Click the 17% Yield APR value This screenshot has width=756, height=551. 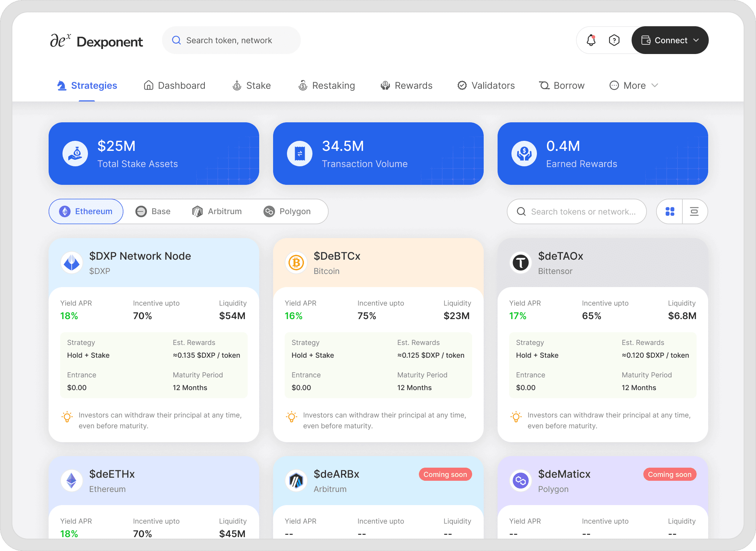coord(518,316)
